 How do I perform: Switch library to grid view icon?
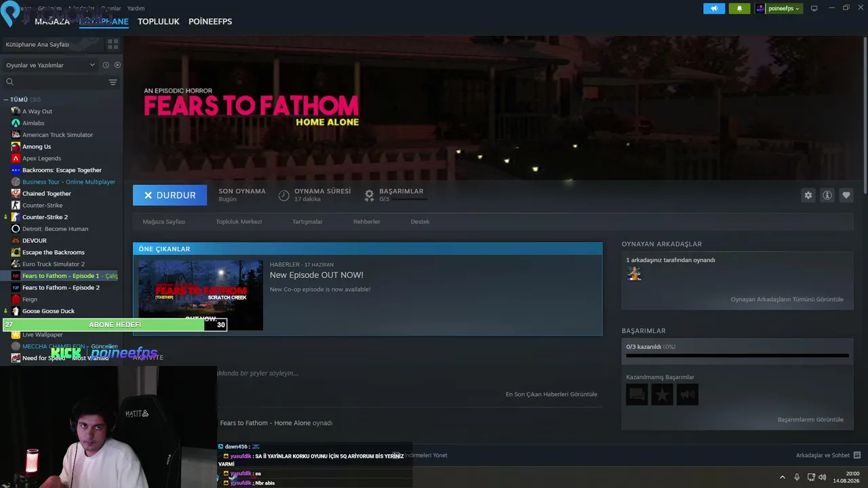point(113,44)
